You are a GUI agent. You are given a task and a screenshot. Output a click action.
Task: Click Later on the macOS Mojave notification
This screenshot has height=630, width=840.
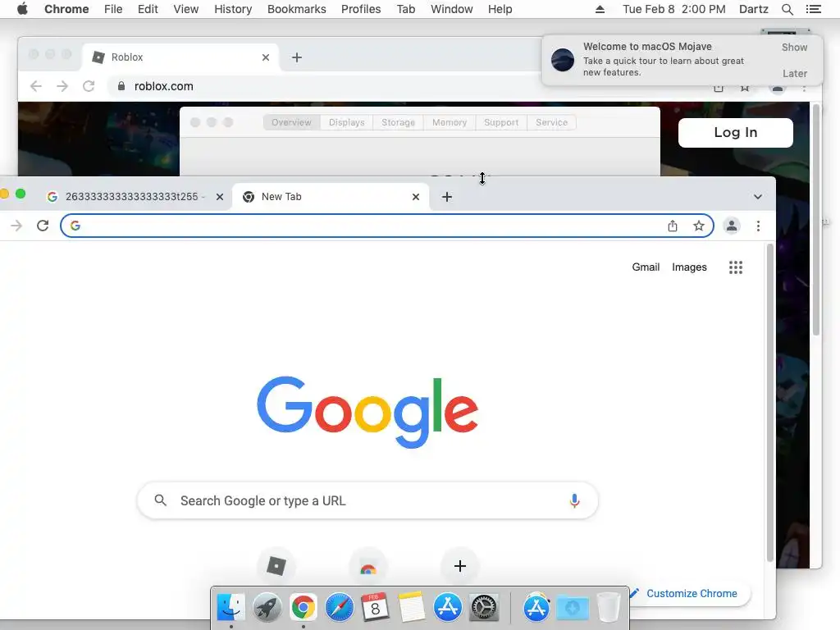pyautogui.click(x=795, y=73)
